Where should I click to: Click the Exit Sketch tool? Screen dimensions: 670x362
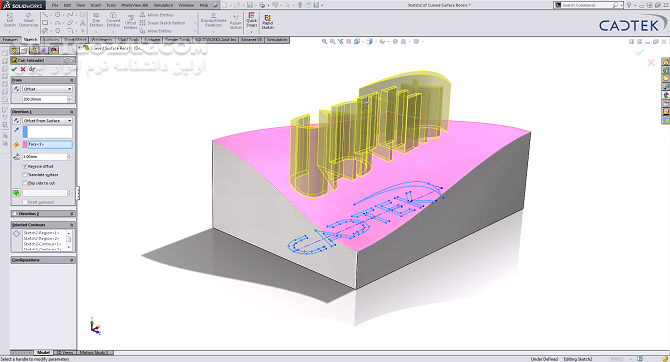[x=9, y=20]
